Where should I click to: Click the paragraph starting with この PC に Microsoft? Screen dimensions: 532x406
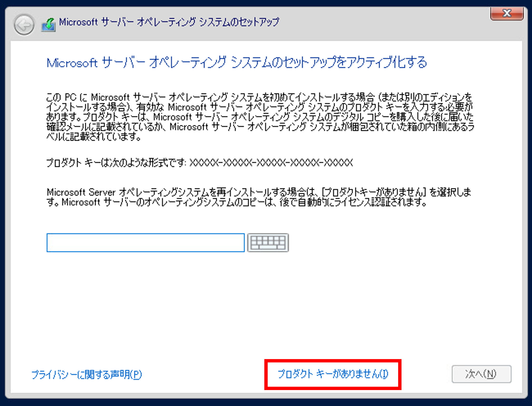pos(260,117)
